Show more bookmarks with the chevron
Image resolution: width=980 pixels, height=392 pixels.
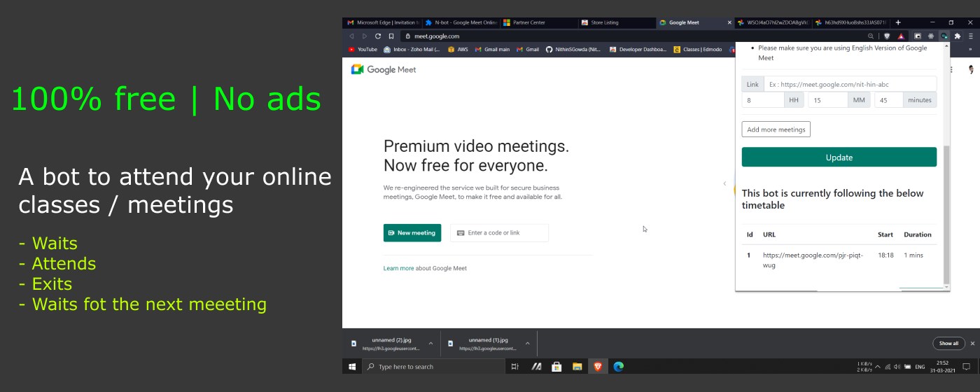pyautogui.click(x=970, y=50)
